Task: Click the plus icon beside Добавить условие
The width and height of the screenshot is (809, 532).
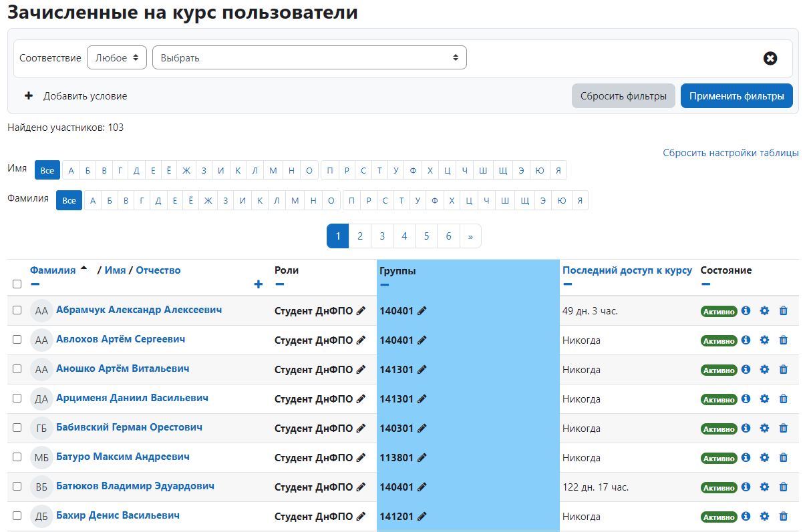Action: (x=29, y=96)
